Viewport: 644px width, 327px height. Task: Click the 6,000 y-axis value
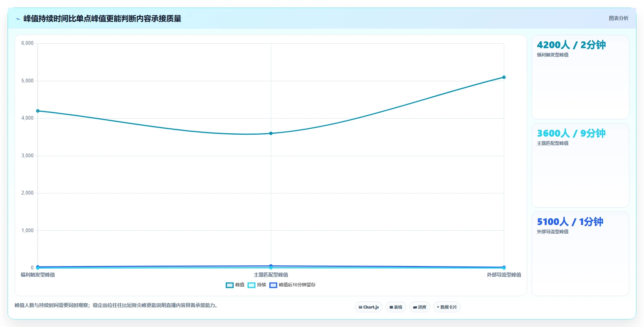tap(27, 43)
